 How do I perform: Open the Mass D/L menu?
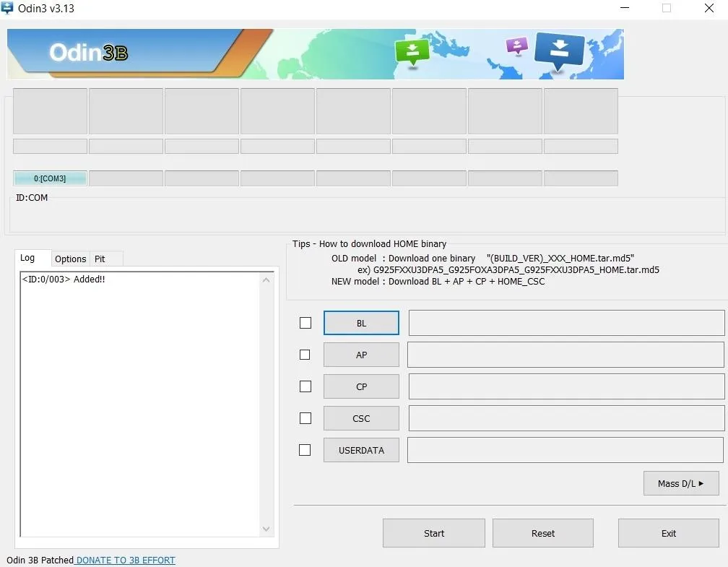coord(681,483)
